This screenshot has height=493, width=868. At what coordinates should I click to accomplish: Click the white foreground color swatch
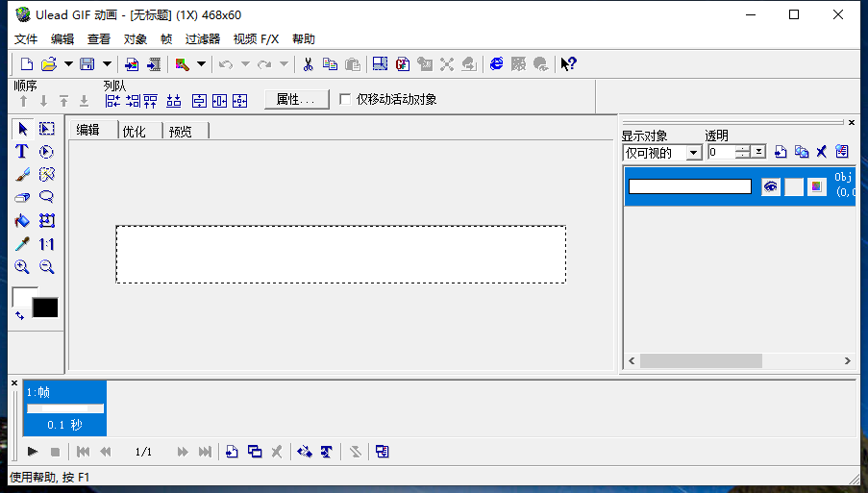coord(21,295)
